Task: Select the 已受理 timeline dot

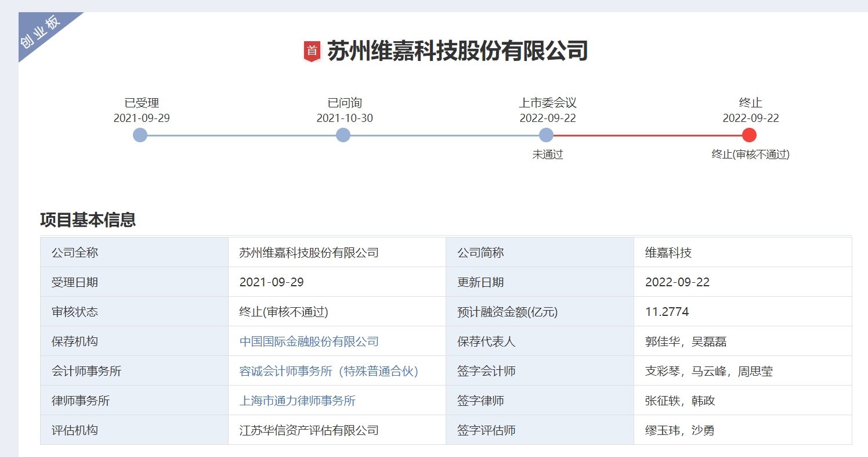Action: point(140,135)
